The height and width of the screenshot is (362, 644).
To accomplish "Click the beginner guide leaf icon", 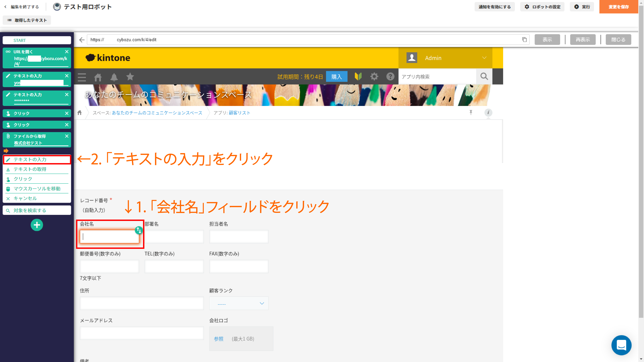I will tap(358, 76).
